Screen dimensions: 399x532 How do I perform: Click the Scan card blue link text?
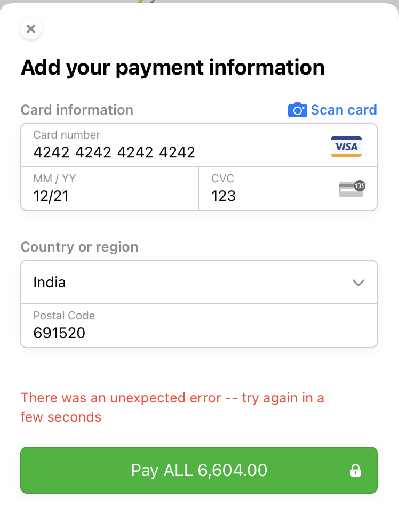(344, 110)
